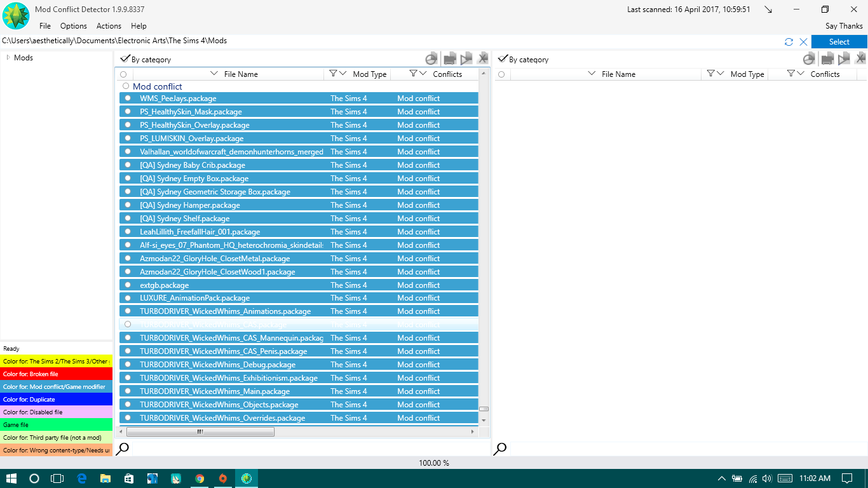Click the refresh icon beside the Mods path
Image resolution: width=868 pixels, height=488 pixels.
(789, 42)
